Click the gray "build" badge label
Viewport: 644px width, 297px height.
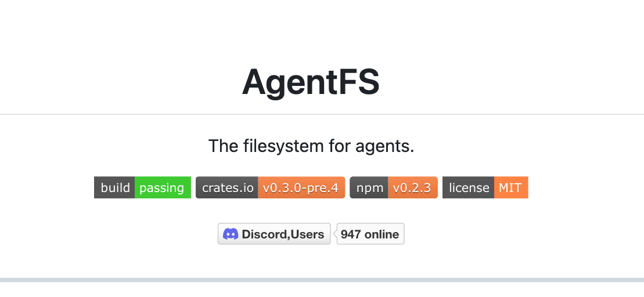point(115,188)
